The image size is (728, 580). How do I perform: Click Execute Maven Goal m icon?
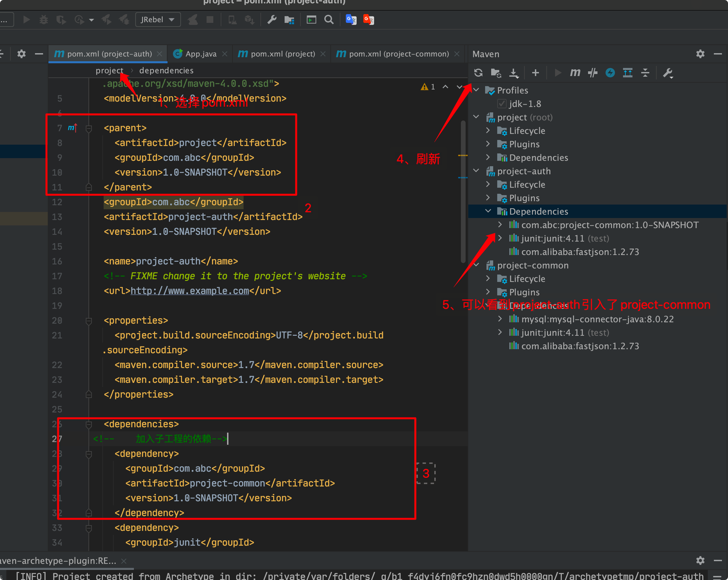coord(575,73)
